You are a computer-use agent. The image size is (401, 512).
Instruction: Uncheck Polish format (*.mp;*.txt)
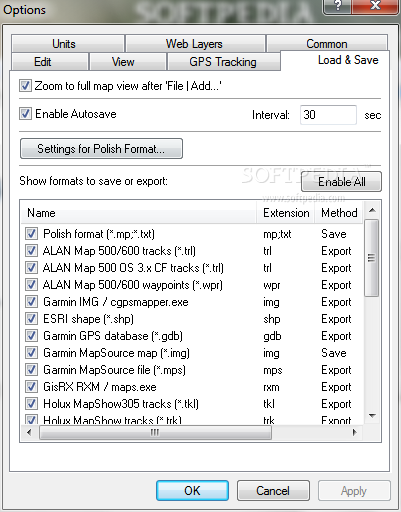[31, 234]
